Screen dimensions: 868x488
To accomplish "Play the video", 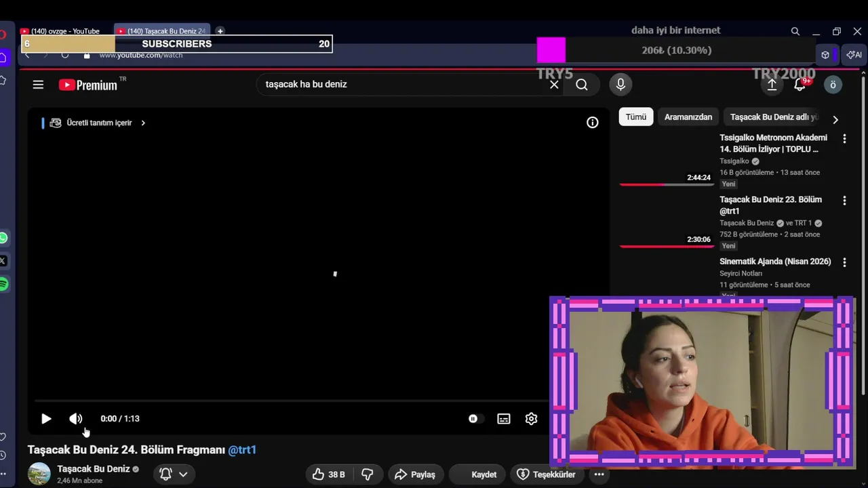I will pyautogui.click(x=46, y=419).
